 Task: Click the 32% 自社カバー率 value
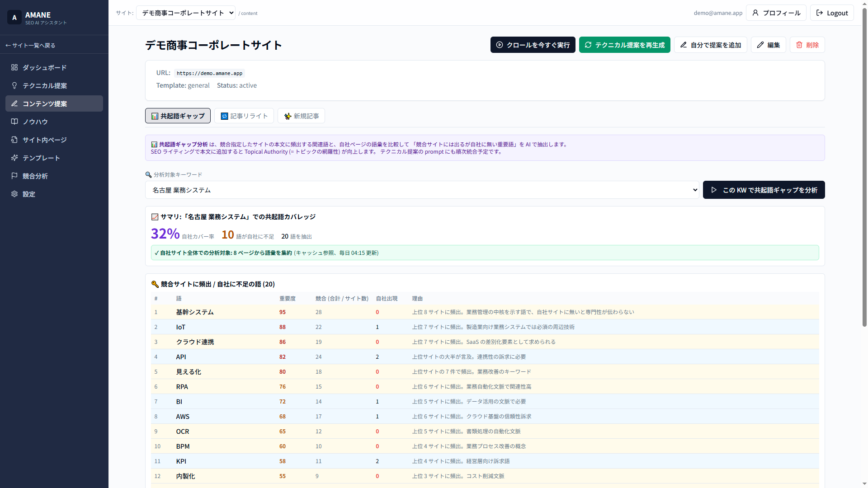coord(165,234)
